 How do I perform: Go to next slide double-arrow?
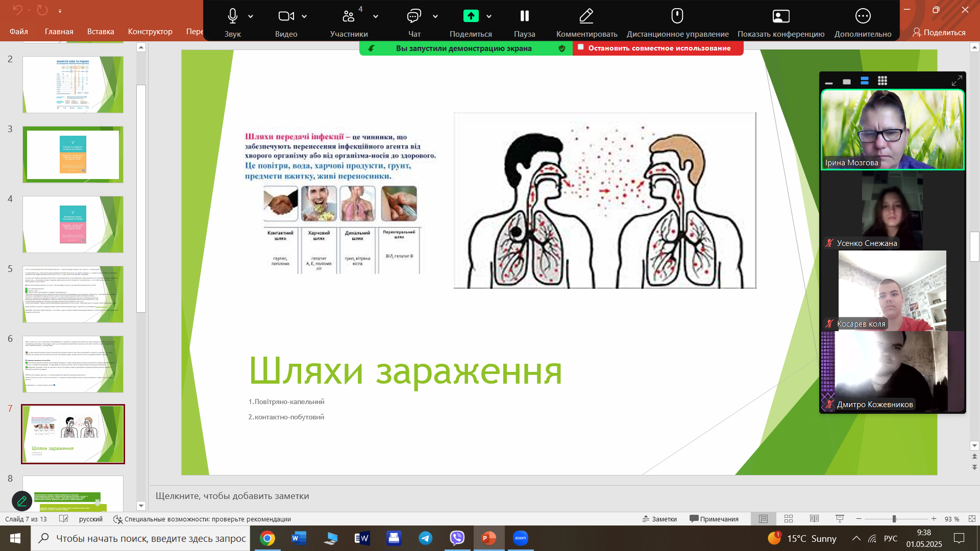pyautogui.click(x=974, y=467)
